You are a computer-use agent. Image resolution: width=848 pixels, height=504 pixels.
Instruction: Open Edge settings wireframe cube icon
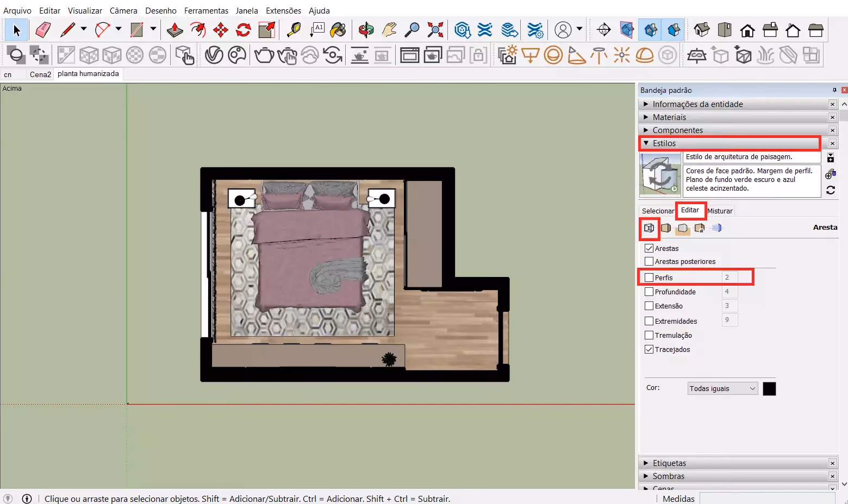point(649,228)
